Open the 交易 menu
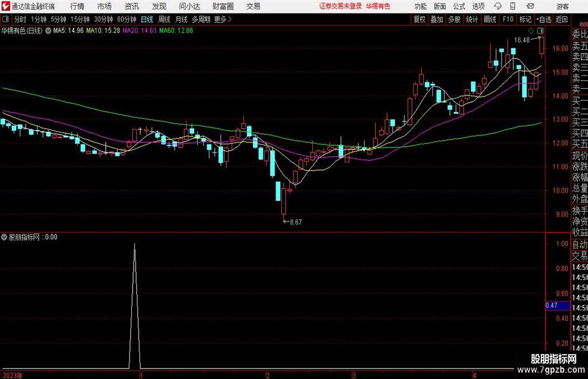The height and width of the screenshot is (379, 588). (x=253, y=6)
